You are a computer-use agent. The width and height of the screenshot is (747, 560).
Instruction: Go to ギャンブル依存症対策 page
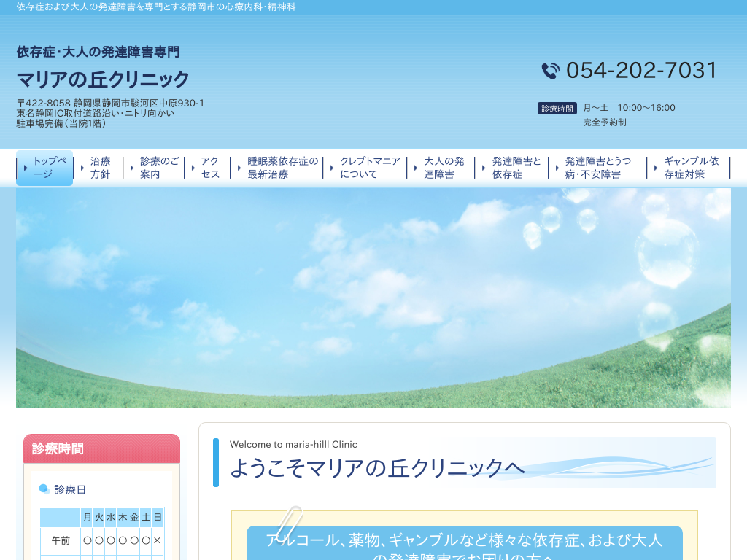pyautogui.click(x=691, y=168)
